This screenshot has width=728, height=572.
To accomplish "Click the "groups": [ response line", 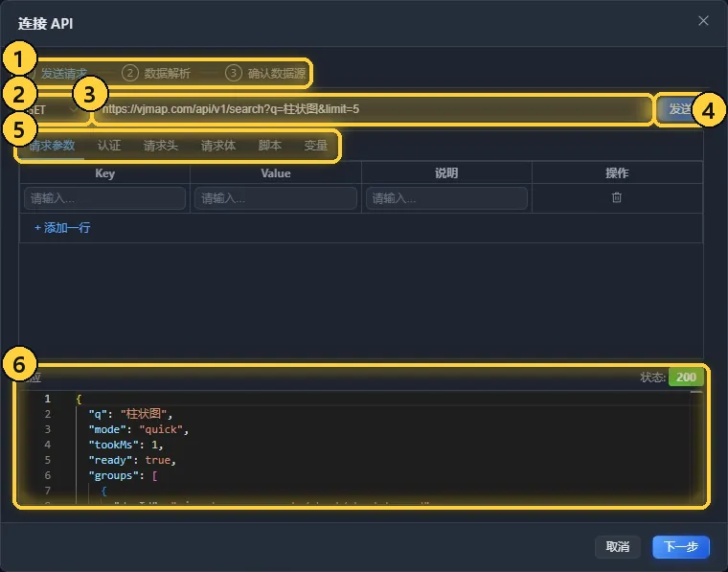I will (x=123, y=475).
